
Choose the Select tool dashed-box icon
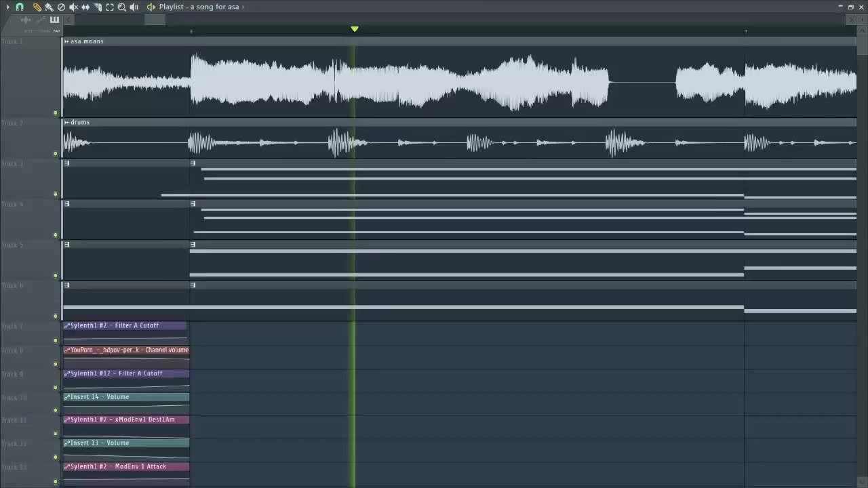pos(110,7)
